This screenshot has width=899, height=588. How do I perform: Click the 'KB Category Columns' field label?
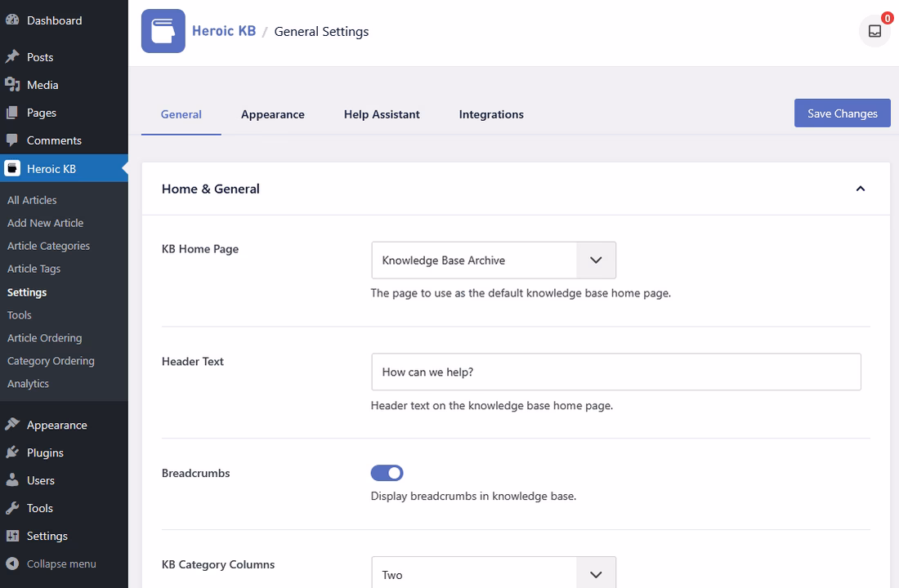coord(218,564)
